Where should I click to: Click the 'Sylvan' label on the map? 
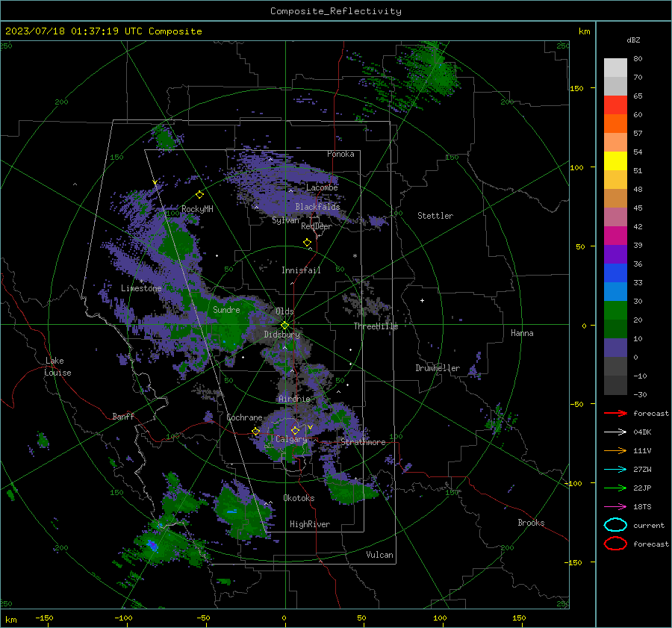(285, 220)
